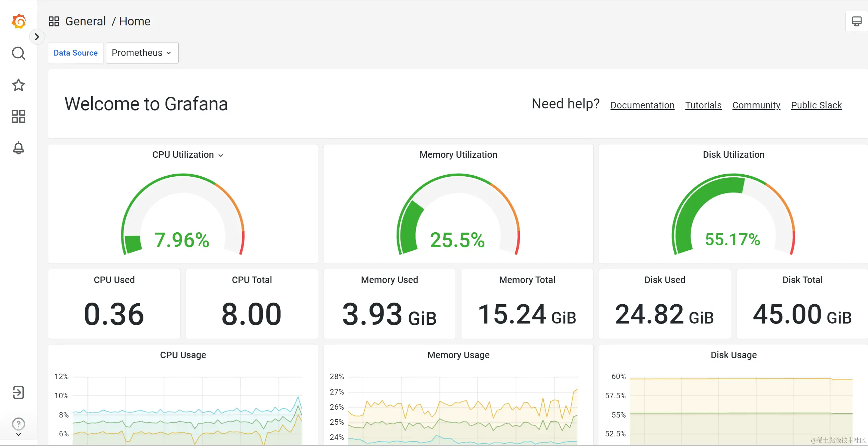The height and width of the screenshot is (446, 868).
Task: Open the Tutorials link
Action: point(703,105)
